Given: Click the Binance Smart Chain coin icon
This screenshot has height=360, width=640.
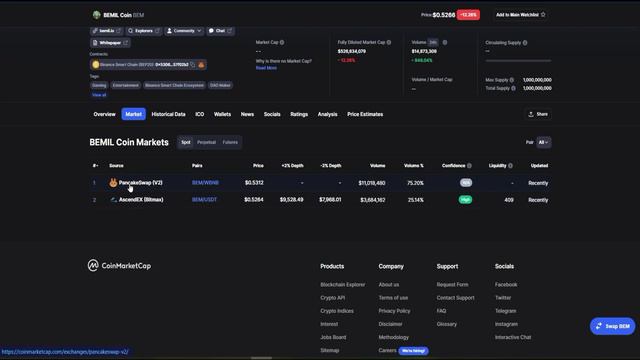Looking at the screenshot, I should click(96, 64).
